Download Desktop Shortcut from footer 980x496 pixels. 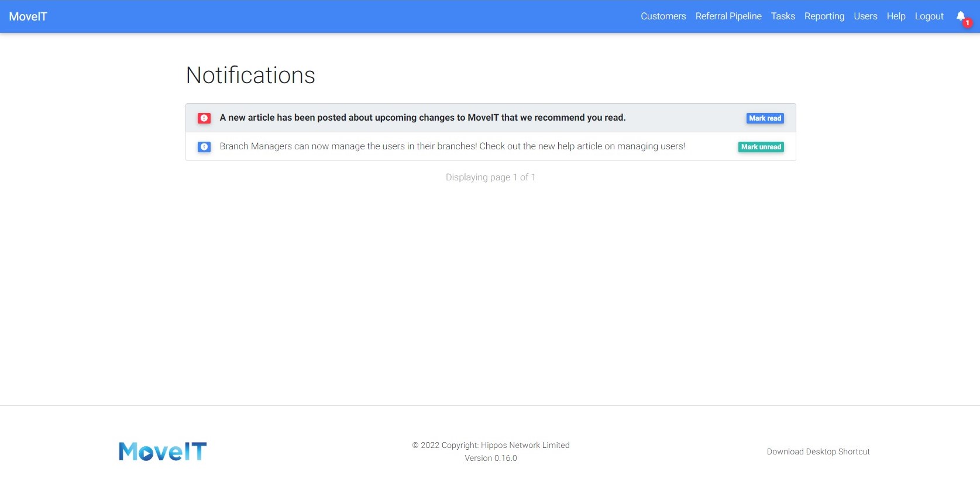point(818,451)
